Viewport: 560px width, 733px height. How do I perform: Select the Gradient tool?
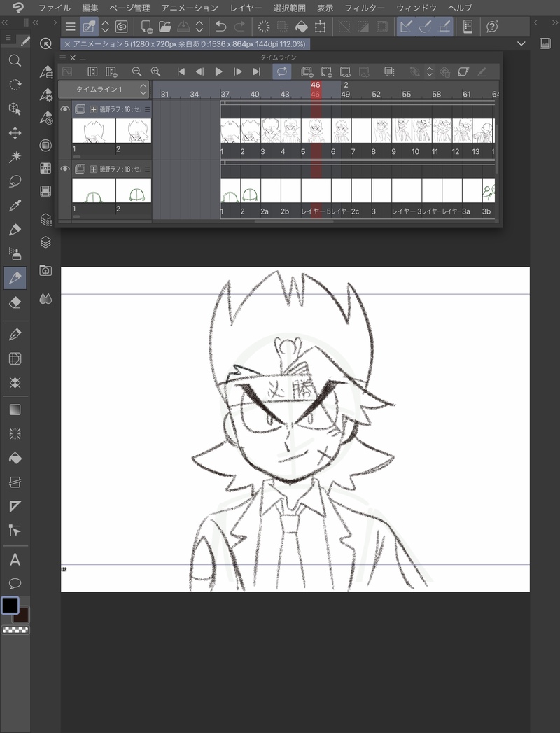[15, 410]
